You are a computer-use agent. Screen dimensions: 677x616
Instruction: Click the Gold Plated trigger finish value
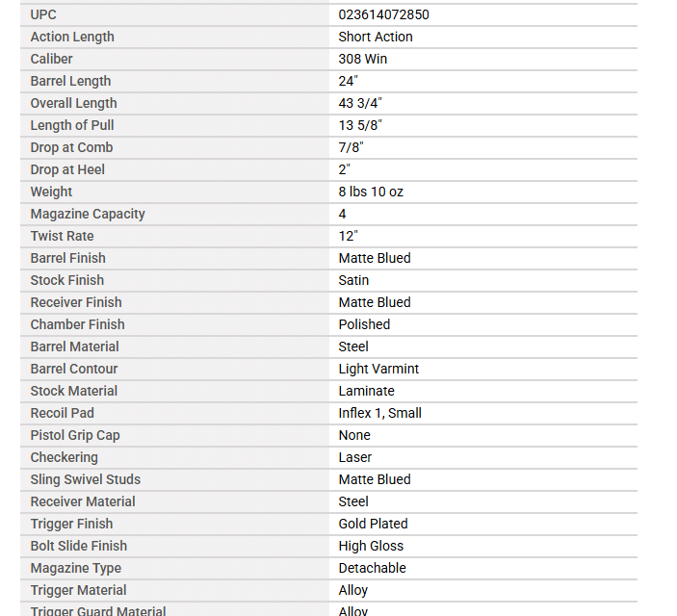coord(373,524)
